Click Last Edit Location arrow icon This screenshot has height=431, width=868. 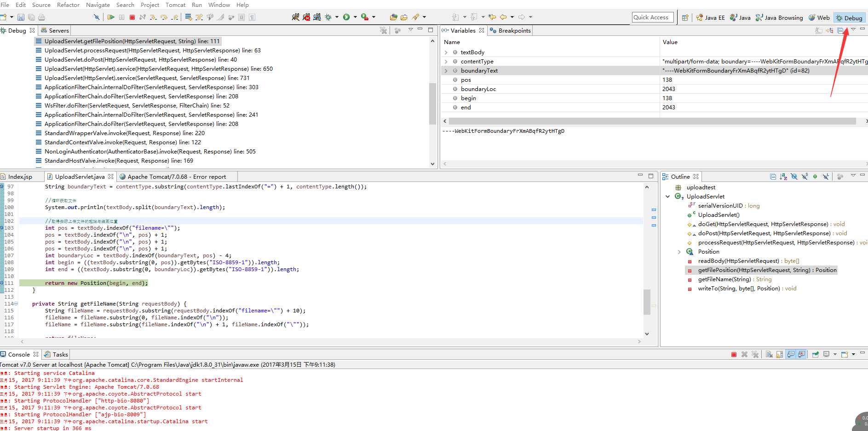[x=492, y=17]
